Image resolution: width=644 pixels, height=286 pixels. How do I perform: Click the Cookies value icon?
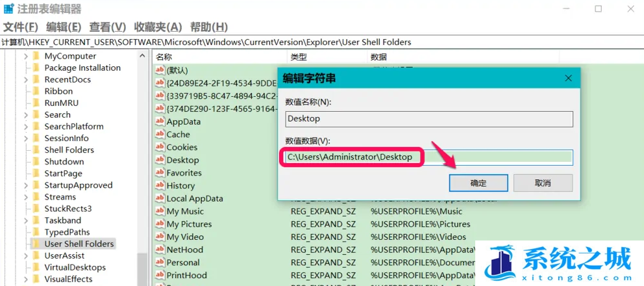coord(160,147)
